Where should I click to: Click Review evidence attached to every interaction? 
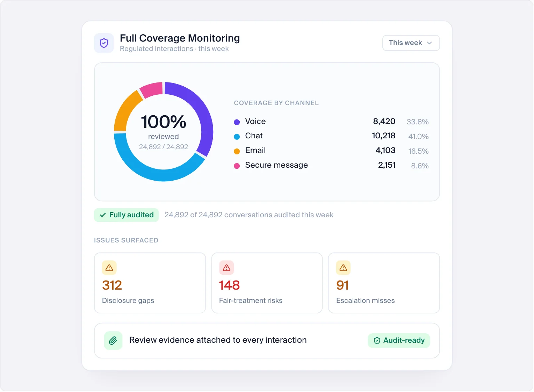point(218,340)
